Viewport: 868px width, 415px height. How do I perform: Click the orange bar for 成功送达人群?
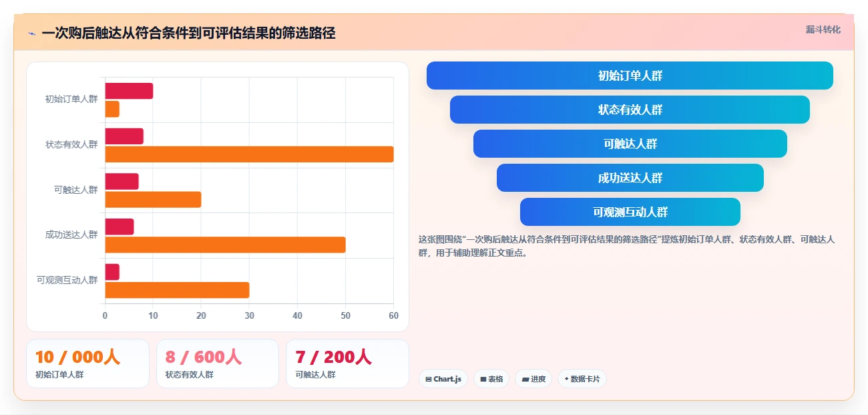pos(225,245)
